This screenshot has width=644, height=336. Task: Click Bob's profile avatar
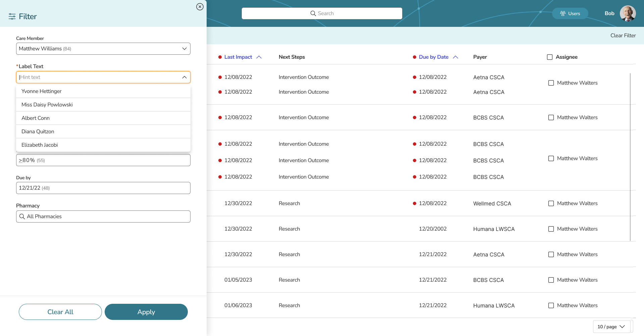tap(628, 13)
